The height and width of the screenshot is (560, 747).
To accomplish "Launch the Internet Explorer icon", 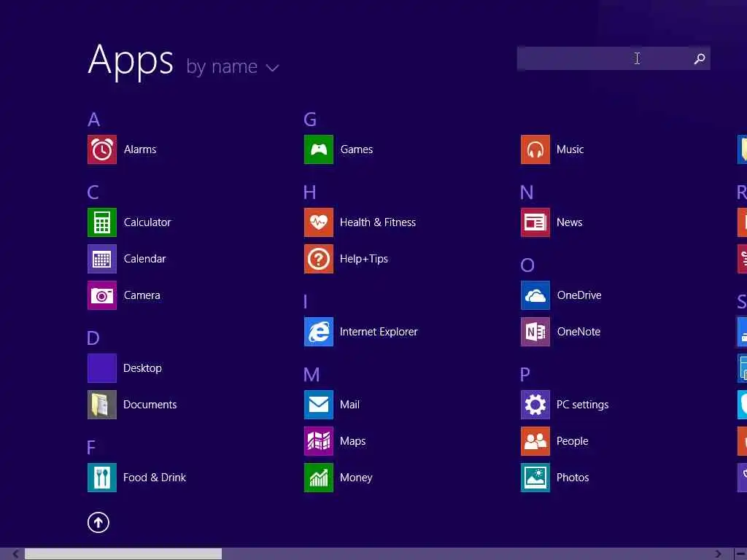I will click(319, 332).
